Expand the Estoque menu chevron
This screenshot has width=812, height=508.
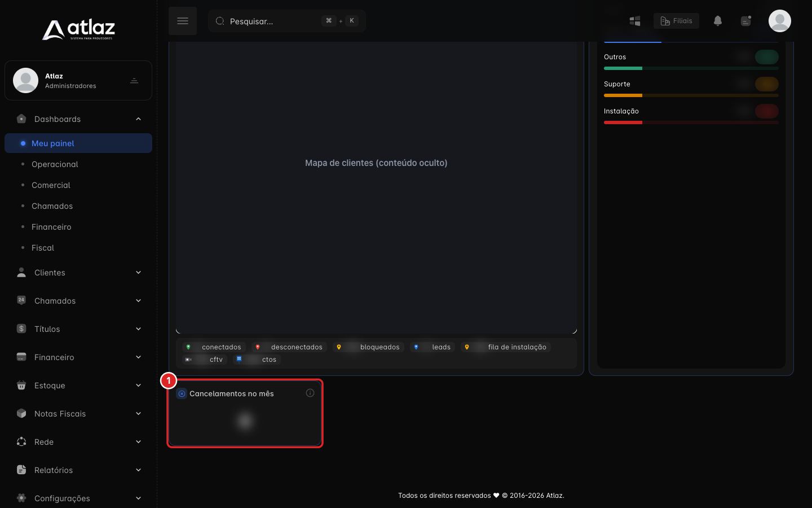tap(138, 386)
